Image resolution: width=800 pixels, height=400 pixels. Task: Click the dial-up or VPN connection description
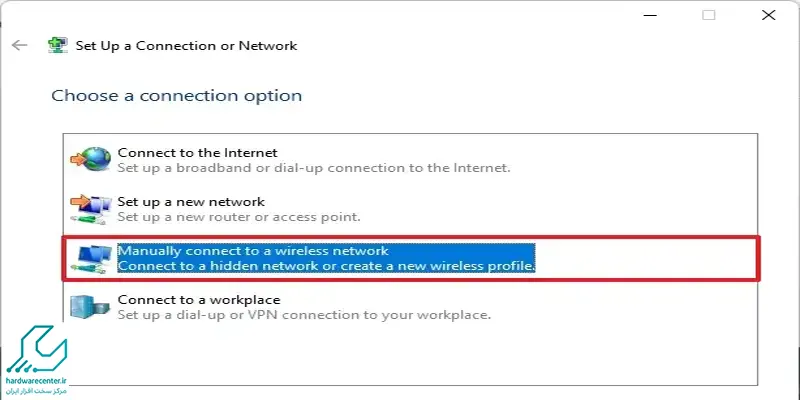(304, 314)
